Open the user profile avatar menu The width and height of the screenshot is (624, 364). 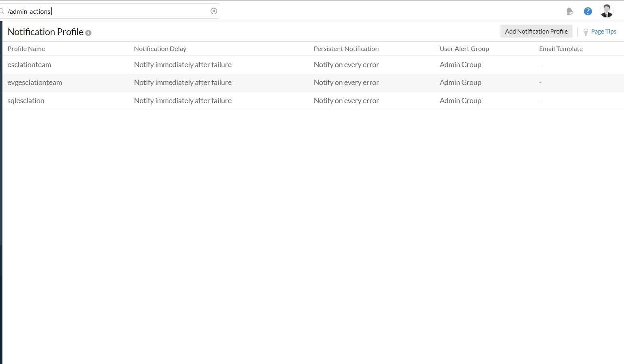[607, 11]
